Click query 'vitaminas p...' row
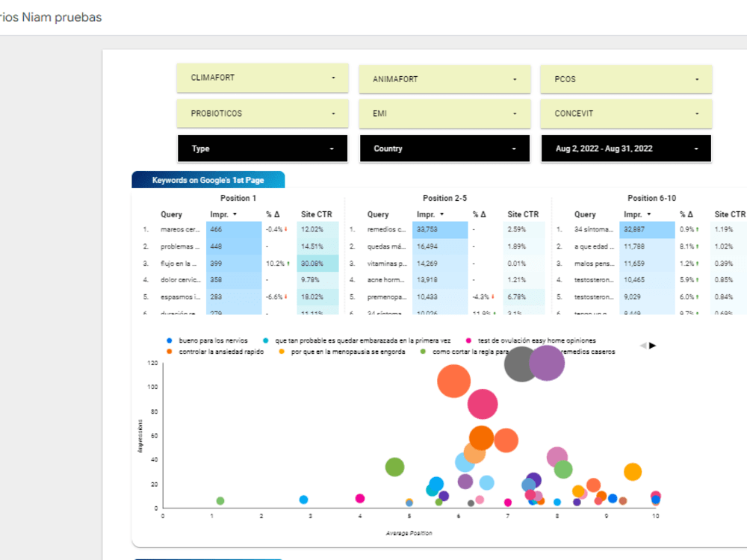This screenshot has height=560, width=747. (387, 264)
